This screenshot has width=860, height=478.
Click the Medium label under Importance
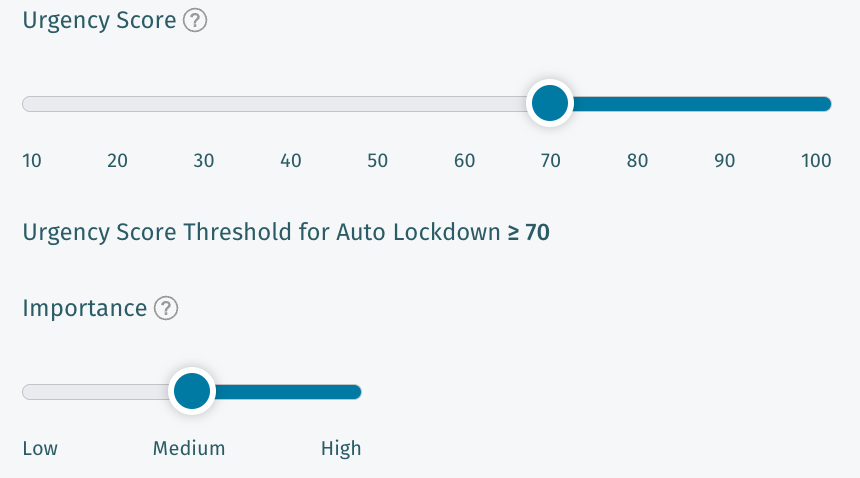click(x=189, y=448)
